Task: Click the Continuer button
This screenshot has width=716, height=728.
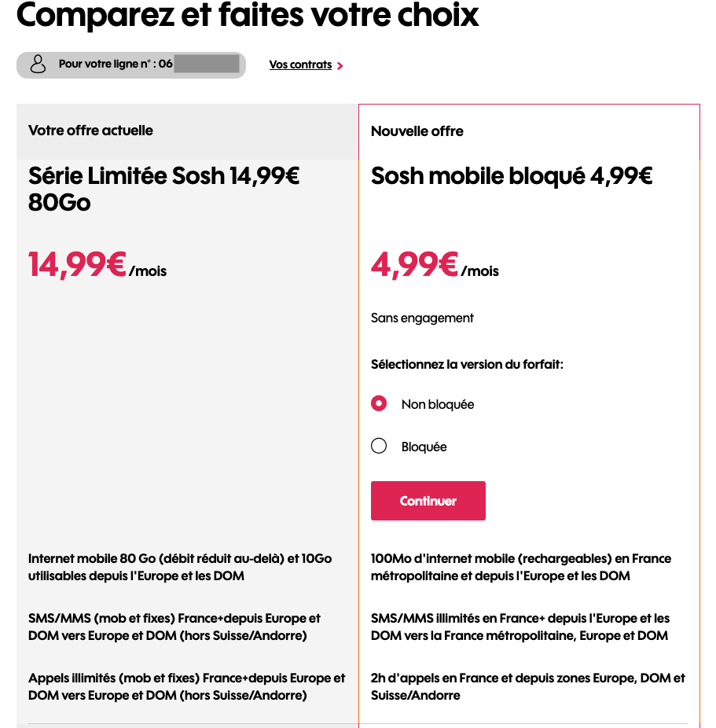Action: [428, 500]
